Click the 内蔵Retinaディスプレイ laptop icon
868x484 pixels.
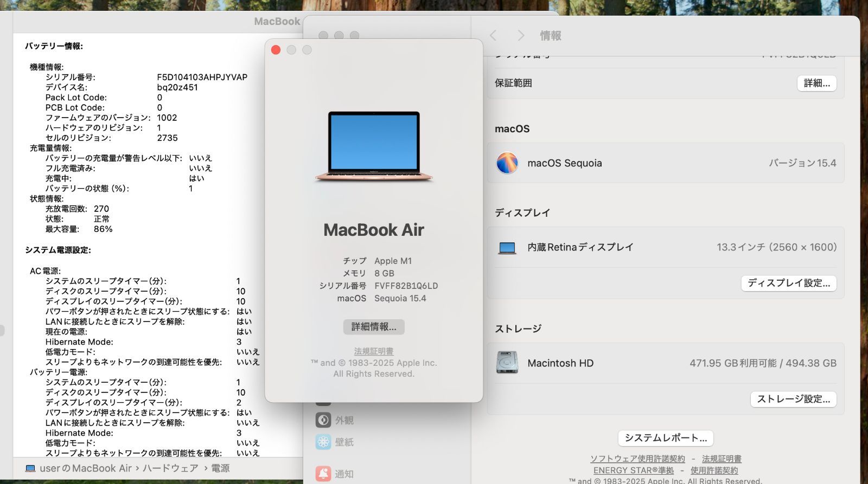pos(507,248)
